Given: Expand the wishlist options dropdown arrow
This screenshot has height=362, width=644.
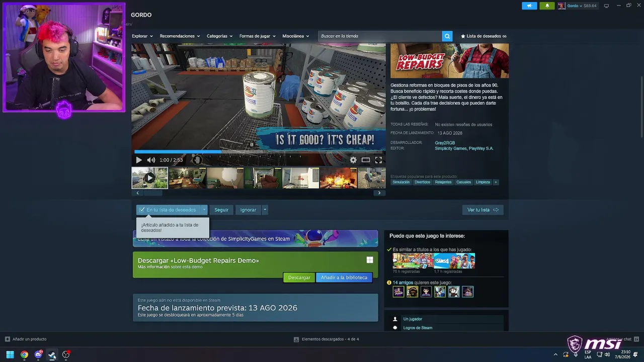Looking at the screenshot, I should click(204, 210).
